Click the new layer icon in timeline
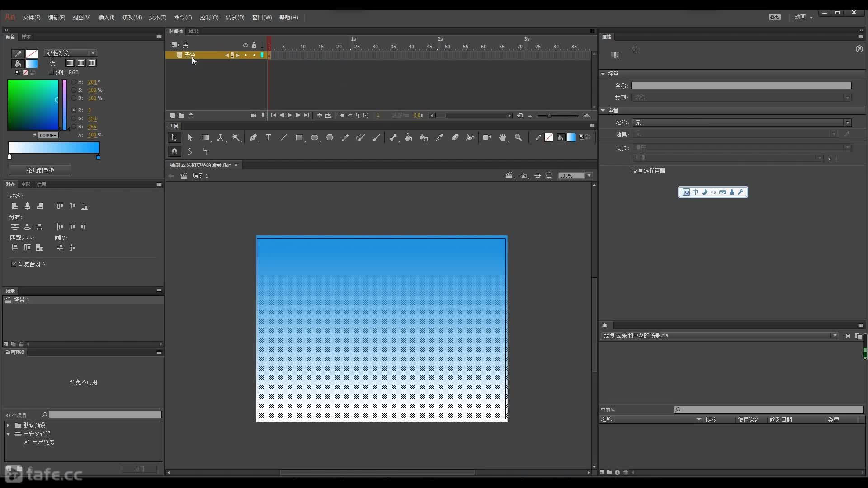 tap(172, 116)
